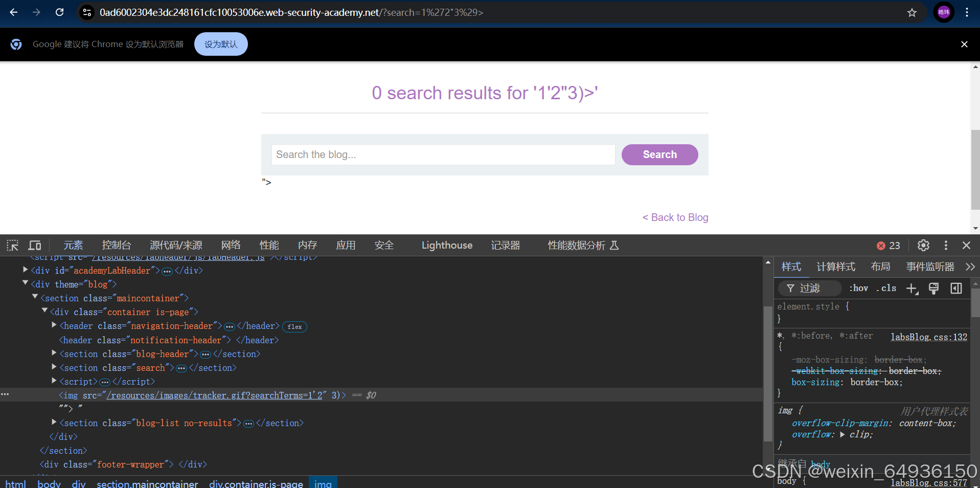Click the 设为默认 button
980x488 pixels.
click(x=221, y=45)
